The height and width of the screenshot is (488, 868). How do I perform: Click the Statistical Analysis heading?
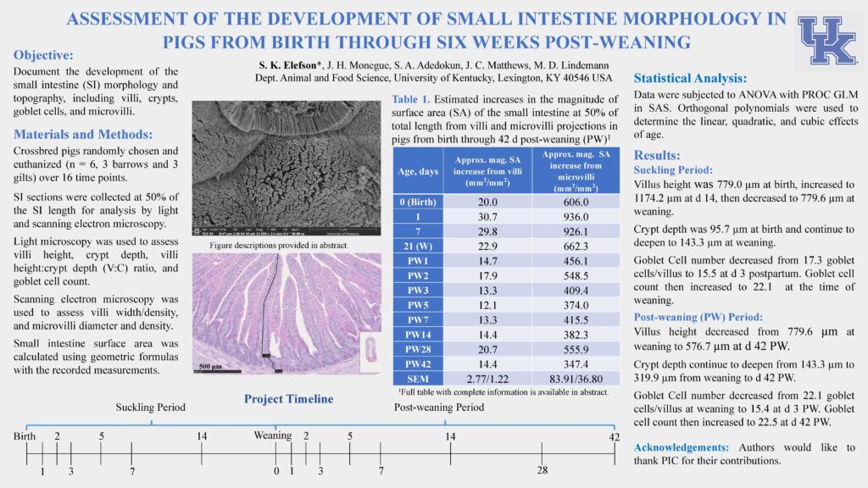coord(690,78)
